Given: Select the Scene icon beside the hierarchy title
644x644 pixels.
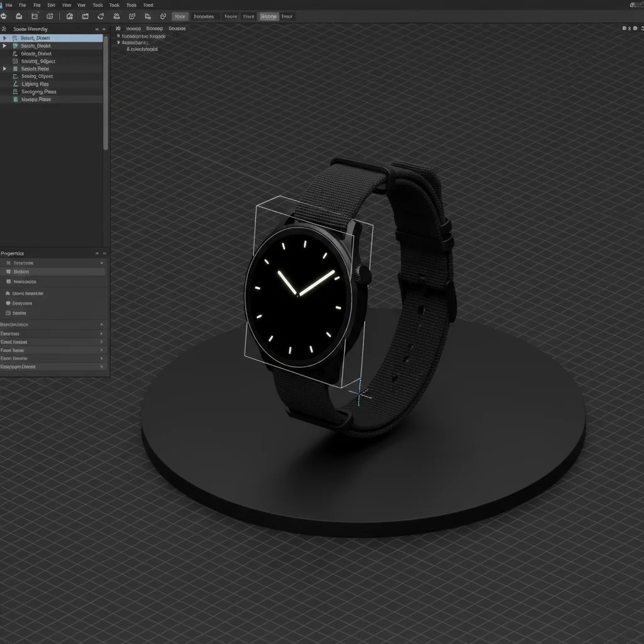Looking at the screenshot, I should [x=4, y=29].
